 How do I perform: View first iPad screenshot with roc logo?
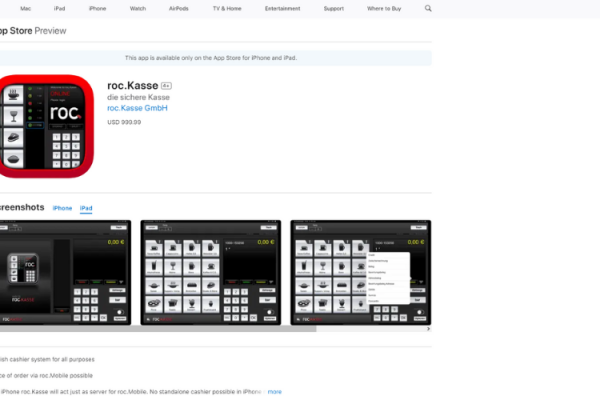click(65, 273)
